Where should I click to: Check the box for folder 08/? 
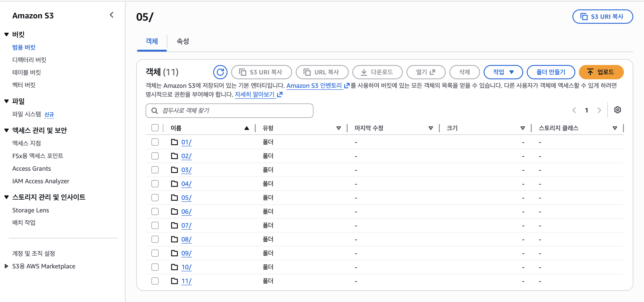[x=155, y=239]
